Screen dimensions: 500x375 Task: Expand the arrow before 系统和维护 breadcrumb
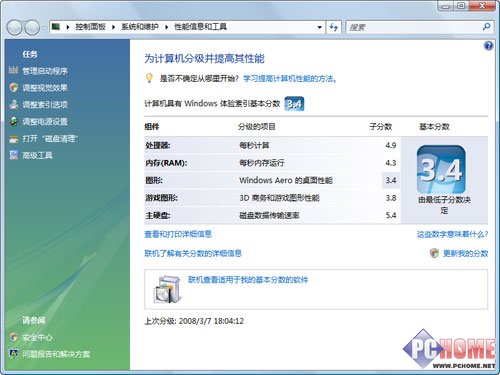pos(113,27)
